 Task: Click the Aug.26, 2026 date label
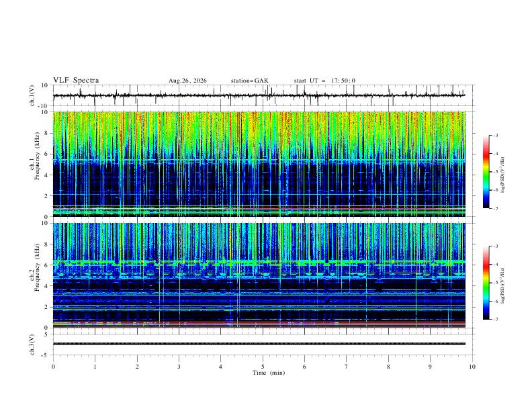click(187, 81)
